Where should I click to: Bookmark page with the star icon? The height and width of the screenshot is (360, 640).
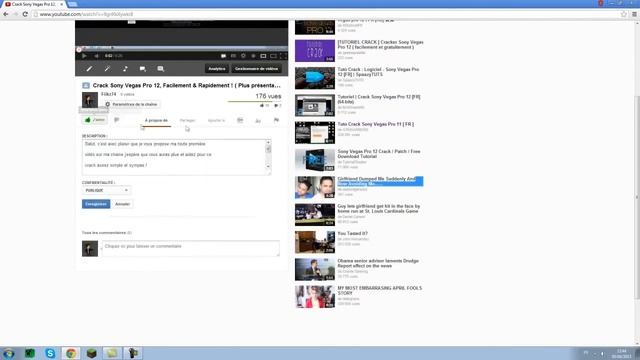tap(624, 14)
